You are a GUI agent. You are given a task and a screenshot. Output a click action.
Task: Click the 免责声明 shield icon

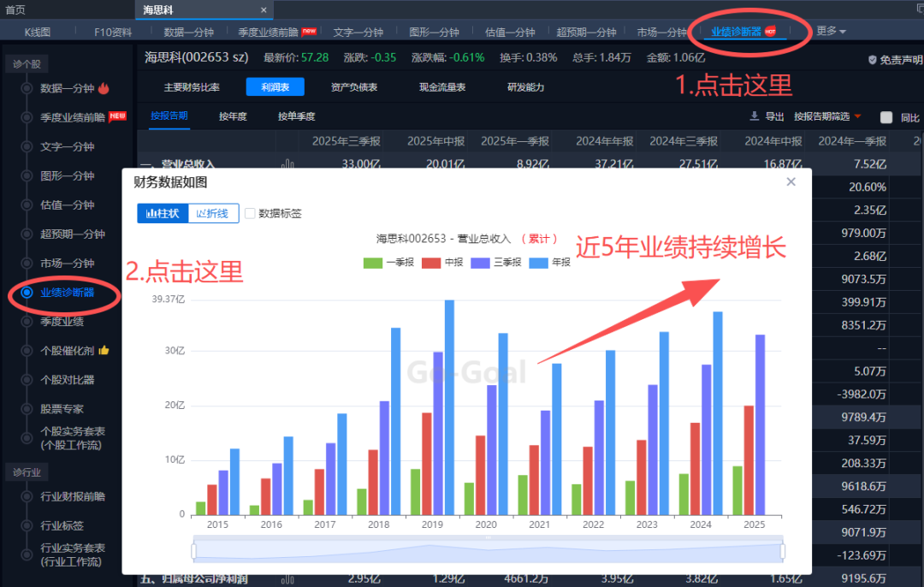pyautogui.click(x=872, y=60)
